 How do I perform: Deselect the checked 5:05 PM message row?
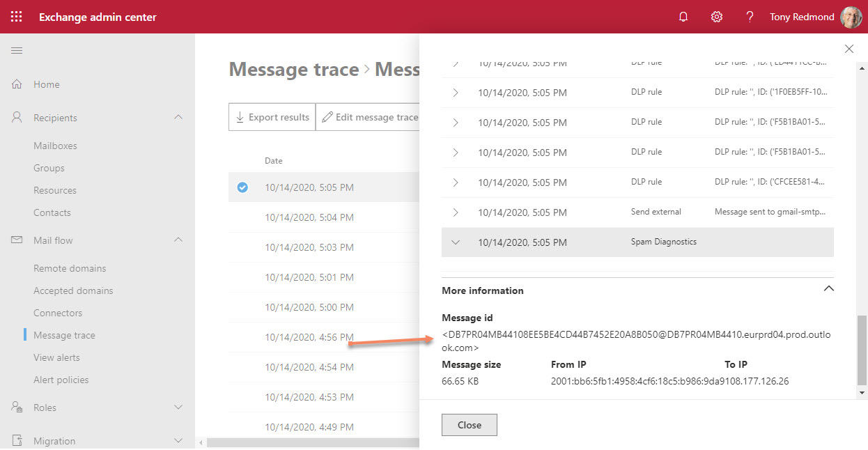[242, 187]
